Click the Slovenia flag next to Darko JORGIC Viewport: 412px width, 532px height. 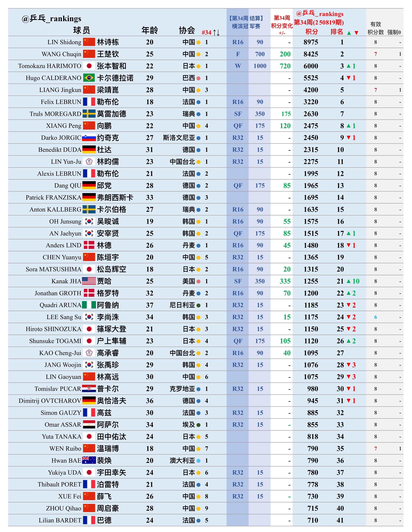[89, 138]
